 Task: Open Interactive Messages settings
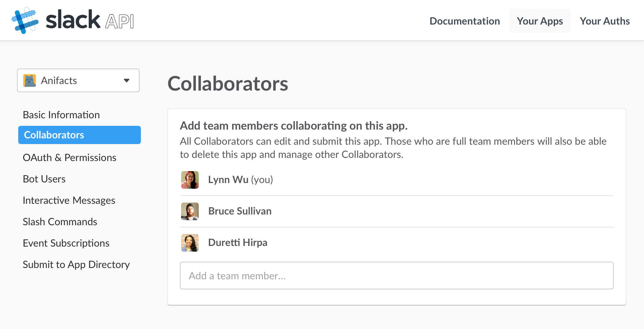pyautogui.click(x=69, y=200)
